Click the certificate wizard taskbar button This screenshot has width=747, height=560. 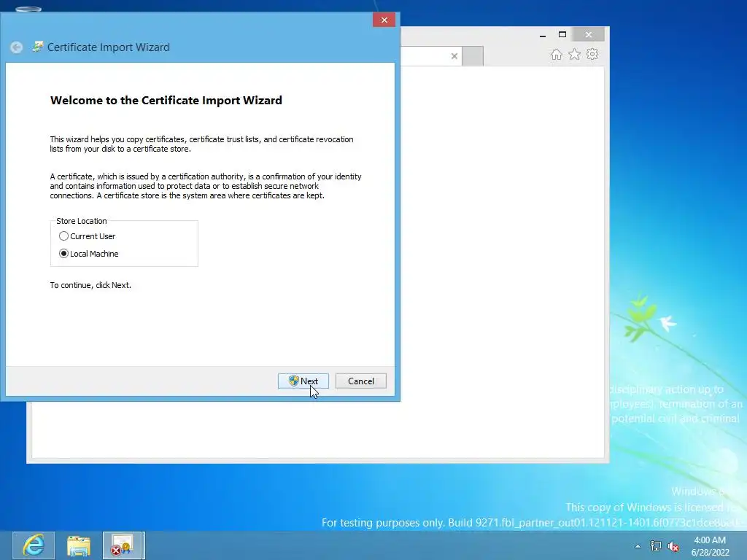coord(123,545)
